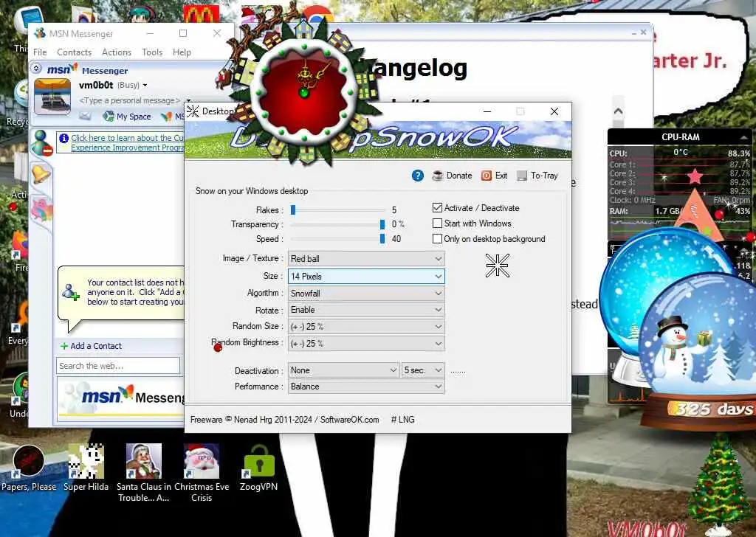Toggle Activate / Deactivate checkbox
The image size is (756, 537).
pyautogui.click(x=437, y=208)
